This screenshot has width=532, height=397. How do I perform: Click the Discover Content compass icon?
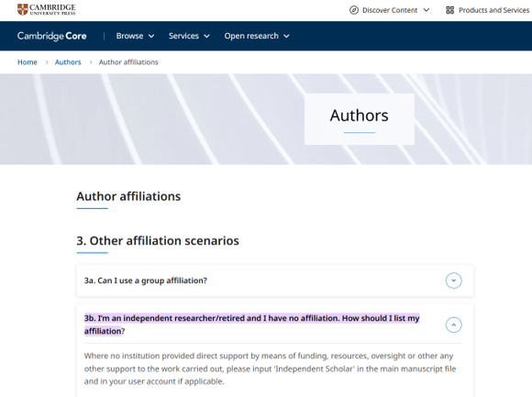point(354,10)
